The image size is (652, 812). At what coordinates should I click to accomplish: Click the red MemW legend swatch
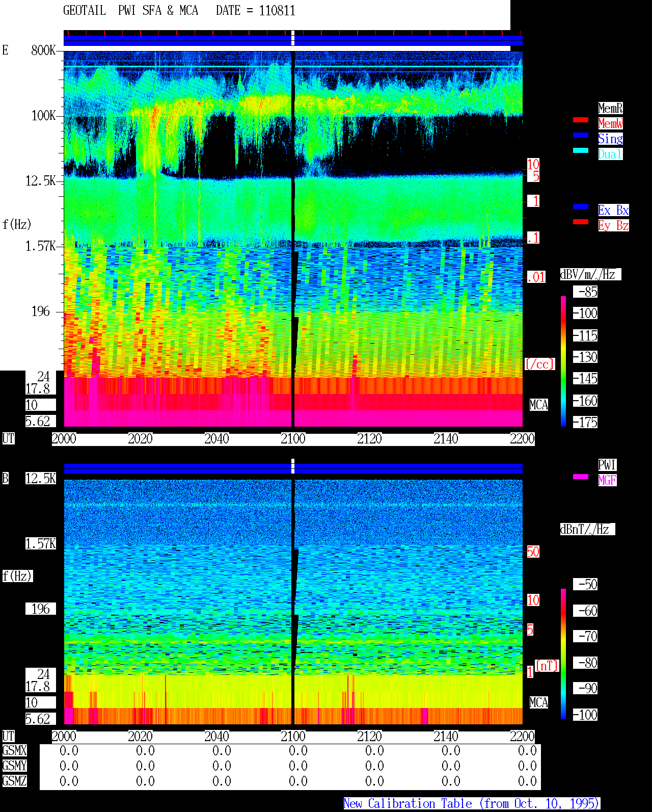click(x=581, y=120)
